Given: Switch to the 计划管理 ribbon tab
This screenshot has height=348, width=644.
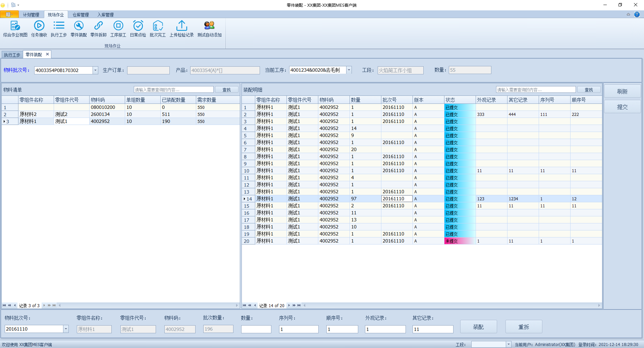Looking at the screenshot, I should click(31, 15).
